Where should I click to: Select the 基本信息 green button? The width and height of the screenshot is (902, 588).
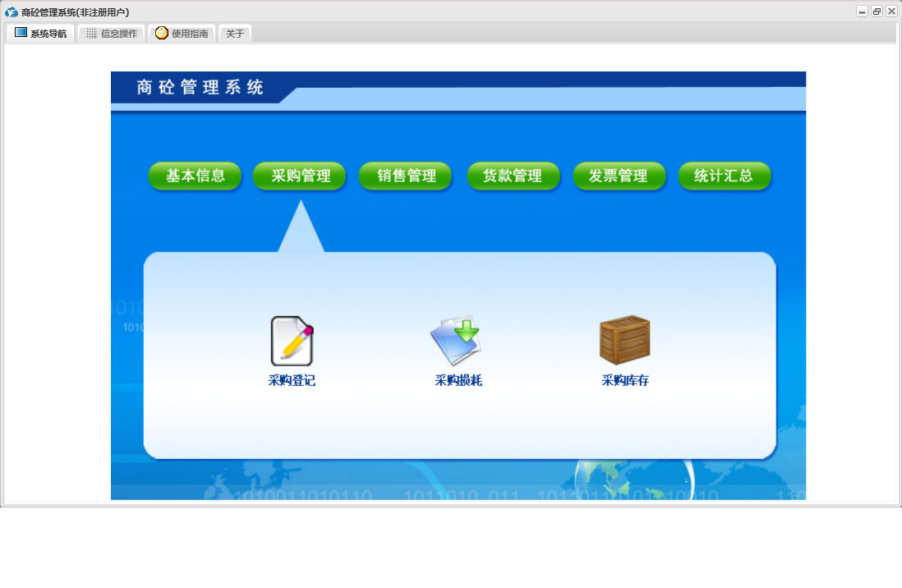[195, 176]
